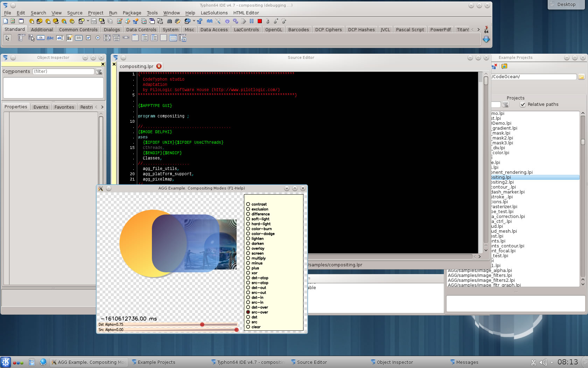
Task: Adjust the Src Alpha slider handle
Action: [x=237, y=330]
